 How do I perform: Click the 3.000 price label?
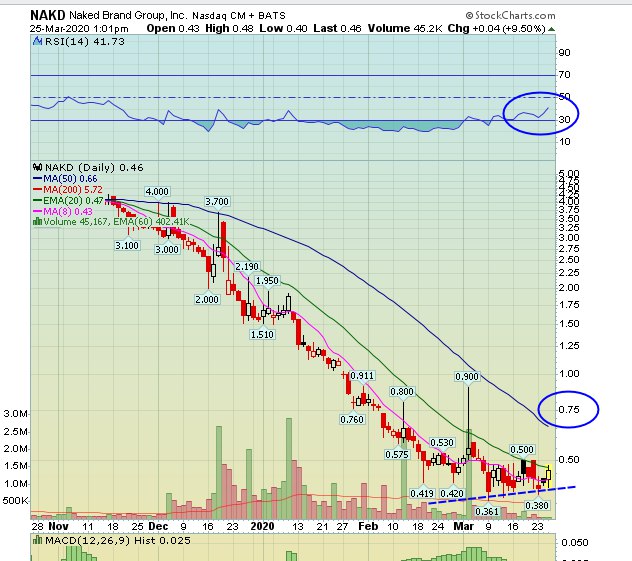click(167, 249)
